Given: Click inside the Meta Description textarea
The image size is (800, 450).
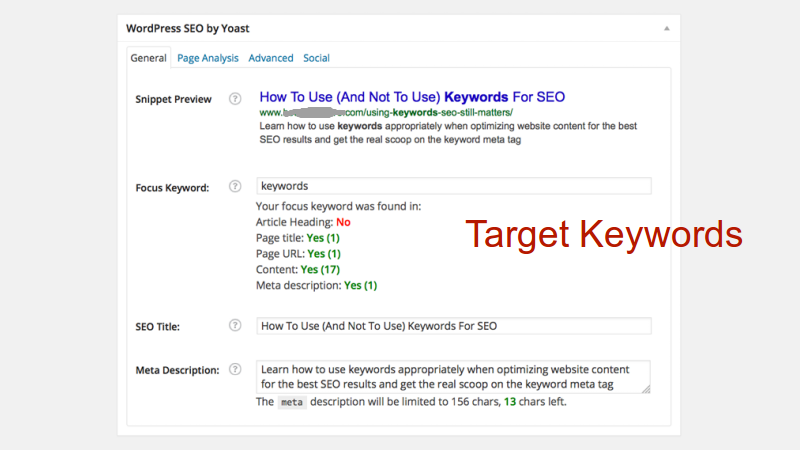Looking at the screenshot, I should (x=453, y=377).
